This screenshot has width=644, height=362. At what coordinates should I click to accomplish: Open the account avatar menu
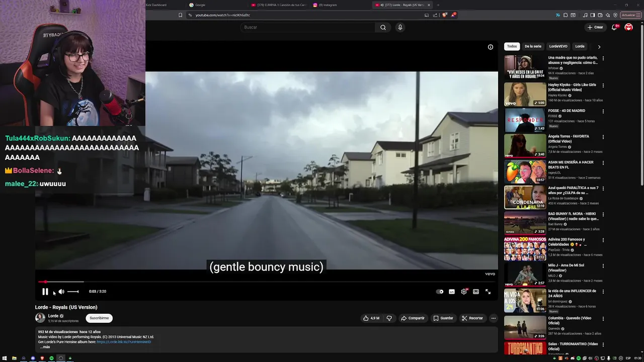click(628, 27)
